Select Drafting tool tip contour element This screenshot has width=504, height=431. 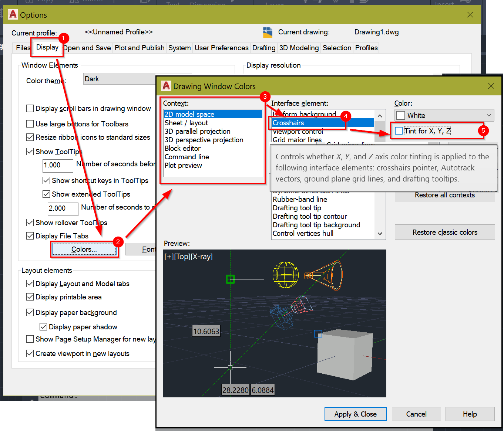pos(323,216)
